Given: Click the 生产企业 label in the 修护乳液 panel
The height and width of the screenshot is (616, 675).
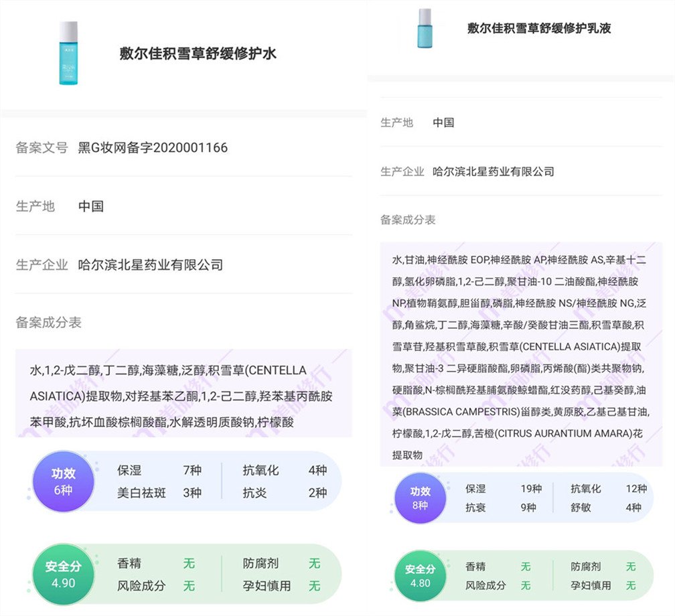Looking at the screenshot, I should pyautogui.click(x=402, y=171).
